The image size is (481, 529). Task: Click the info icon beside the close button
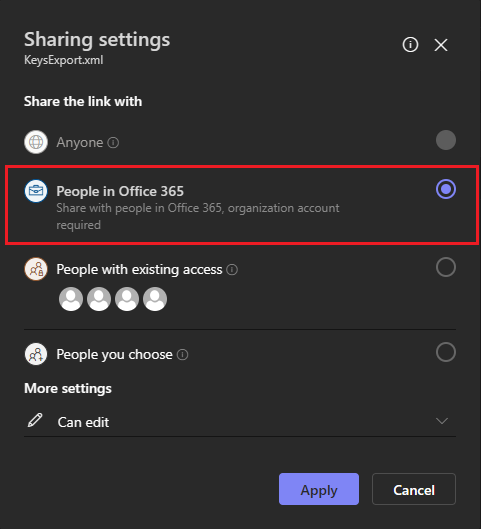(410, 45)
